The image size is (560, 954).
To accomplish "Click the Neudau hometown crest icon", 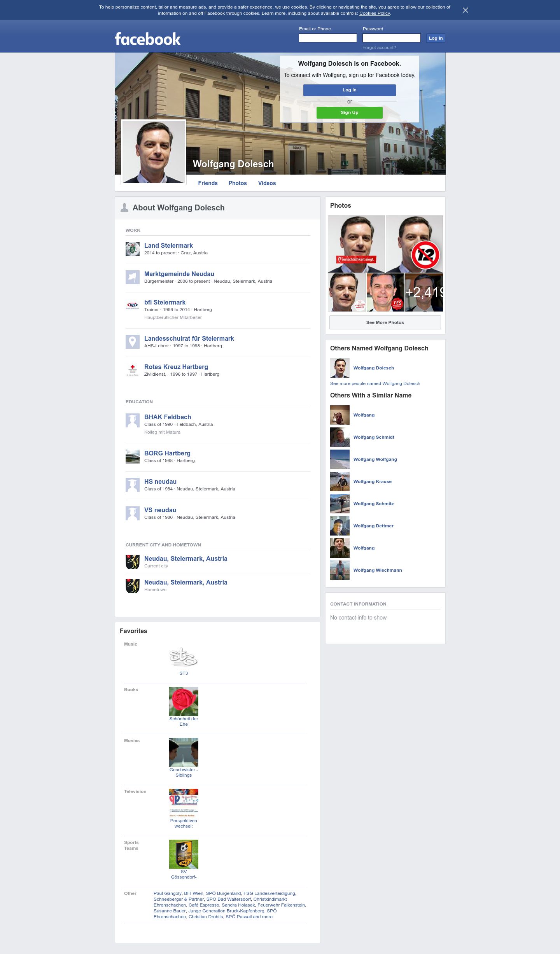I will [x=133, y=586].
